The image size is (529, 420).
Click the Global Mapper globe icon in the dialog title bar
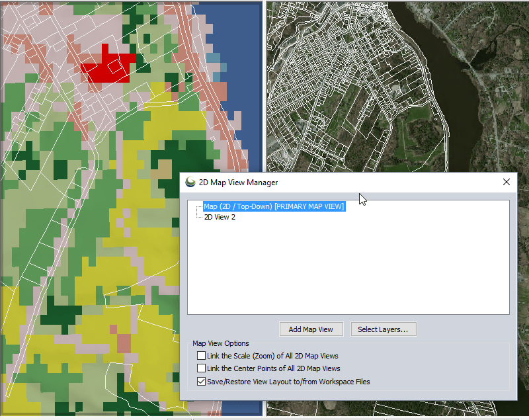tap(189, 182)
